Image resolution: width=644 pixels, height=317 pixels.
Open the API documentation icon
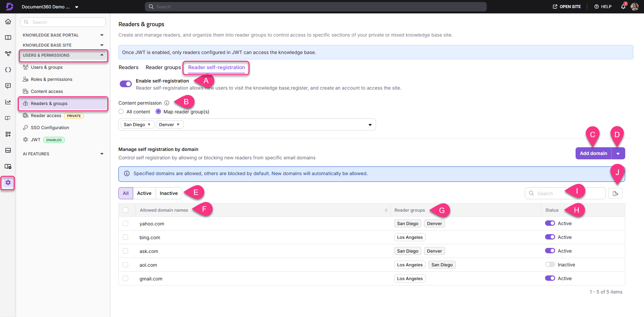click(x=8, y=70)
